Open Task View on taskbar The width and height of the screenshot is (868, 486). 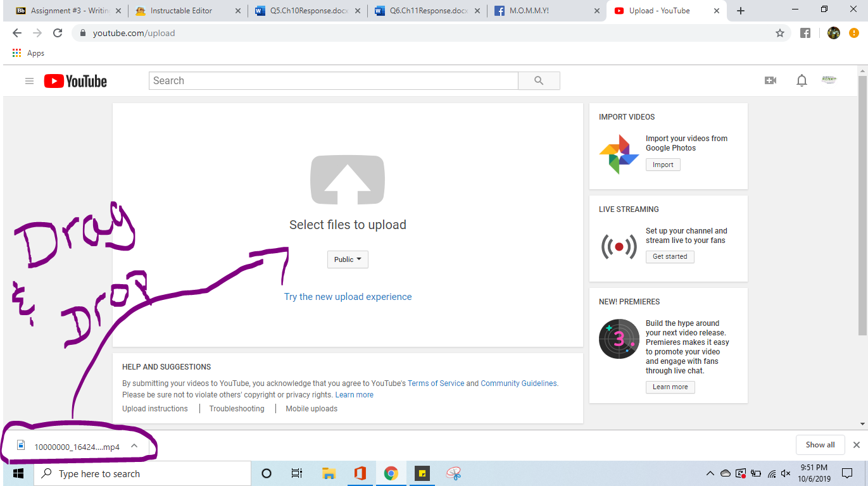[297, 473]
